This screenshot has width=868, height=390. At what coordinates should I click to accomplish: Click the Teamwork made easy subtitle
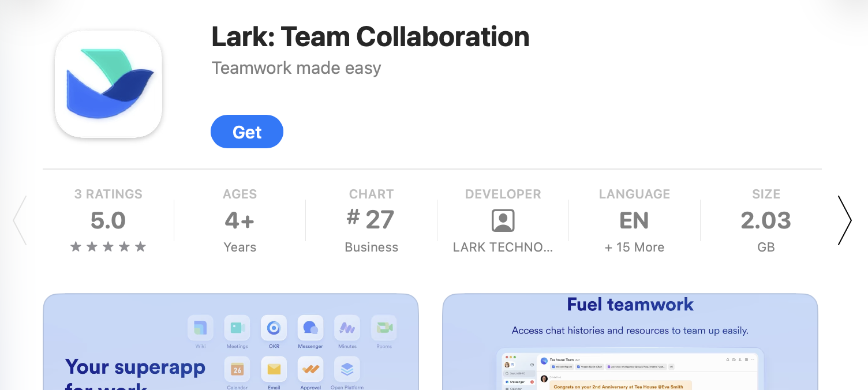pos(296,68)
